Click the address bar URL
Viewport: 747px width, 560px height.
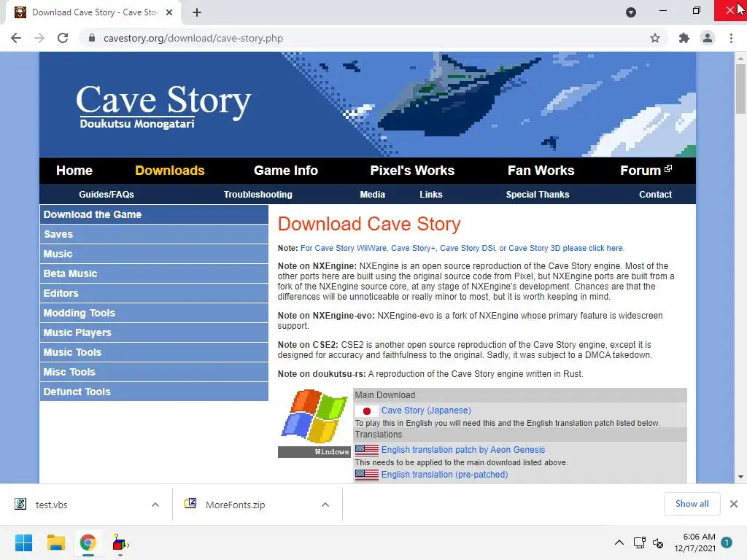tap(193, 38)
